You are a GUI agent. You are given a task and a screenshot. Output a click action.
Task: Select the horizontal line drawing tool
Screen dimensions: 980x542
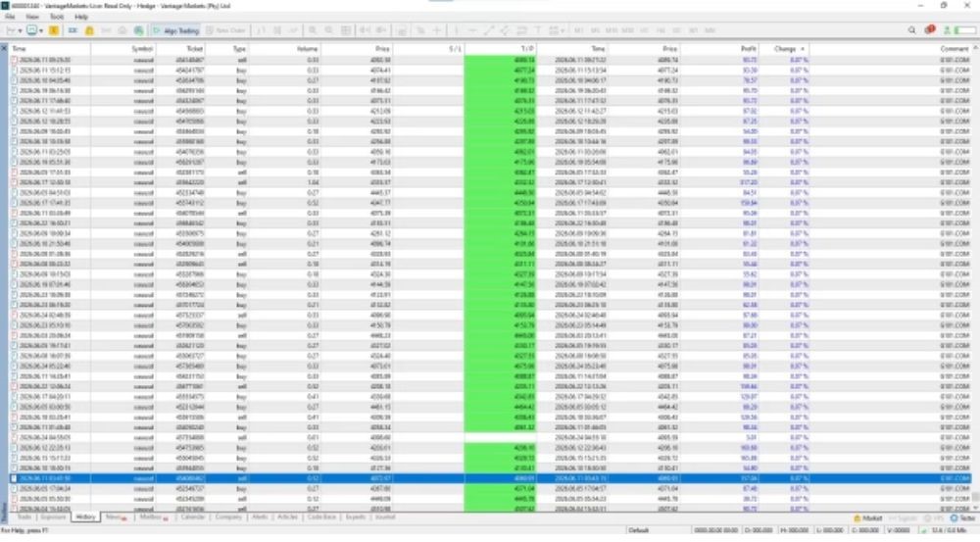472,30
